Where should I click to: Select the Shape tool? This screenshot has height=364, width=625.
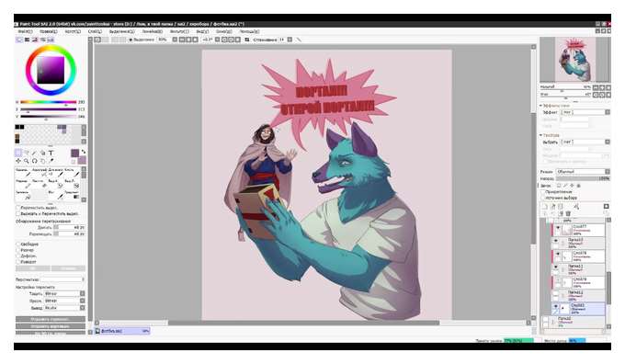42,154
